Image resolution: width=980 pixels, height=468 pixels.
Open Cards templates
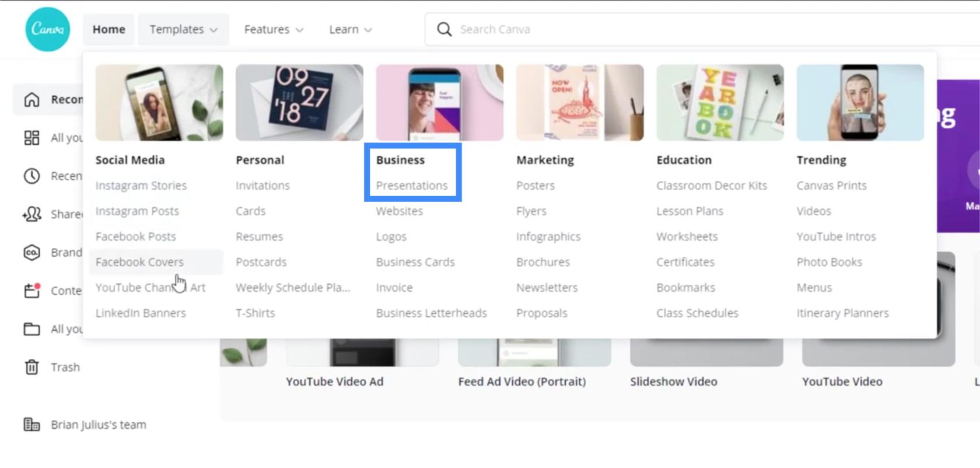(250, 211)
